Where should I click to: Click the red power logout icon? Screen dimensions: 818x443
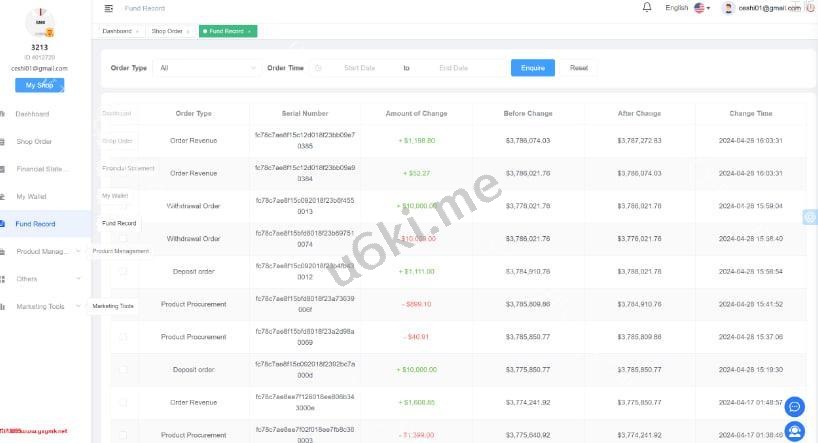[810, 8]
